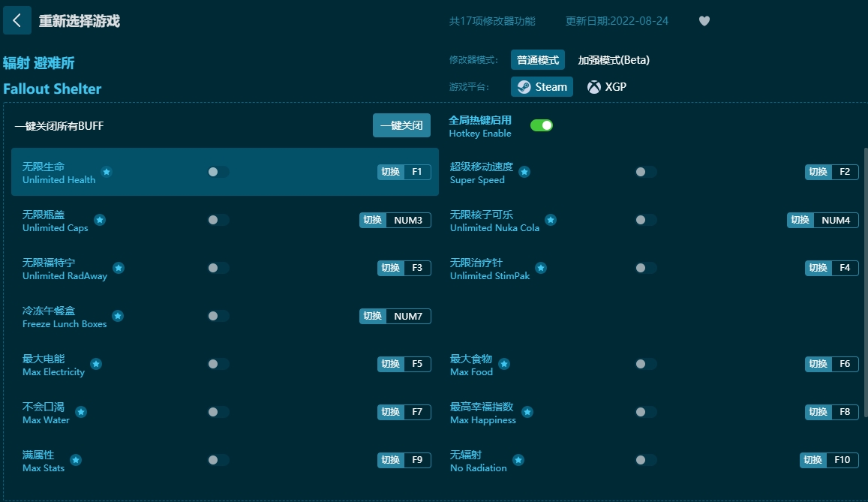Turn on Unlimited Nuka Cola switch

click(x=645, y=220)
